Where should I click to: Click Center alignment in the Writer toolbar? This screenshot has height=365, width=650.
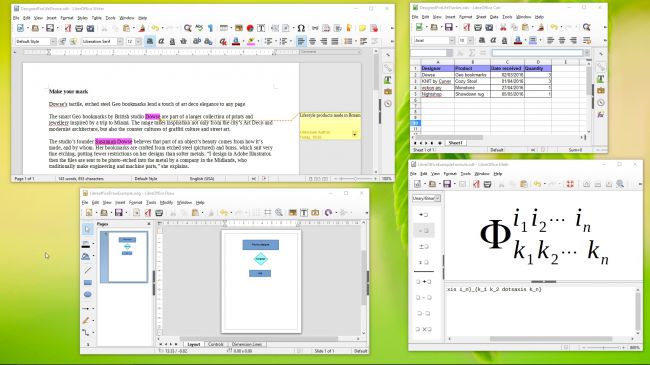313,41
